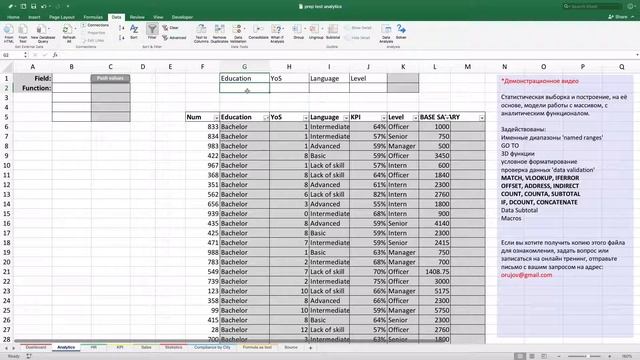Select column G header

click(244, 67)
